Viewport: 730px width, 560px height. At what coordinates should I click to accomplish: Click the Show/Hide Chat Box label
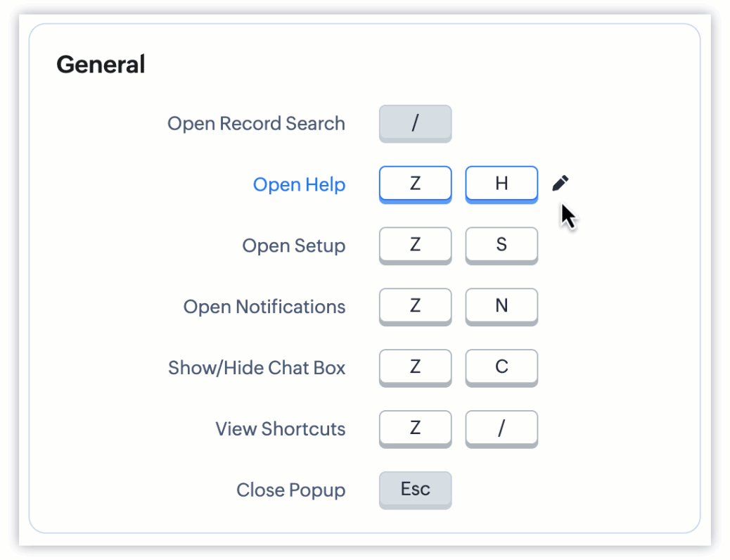click(257, 367)
